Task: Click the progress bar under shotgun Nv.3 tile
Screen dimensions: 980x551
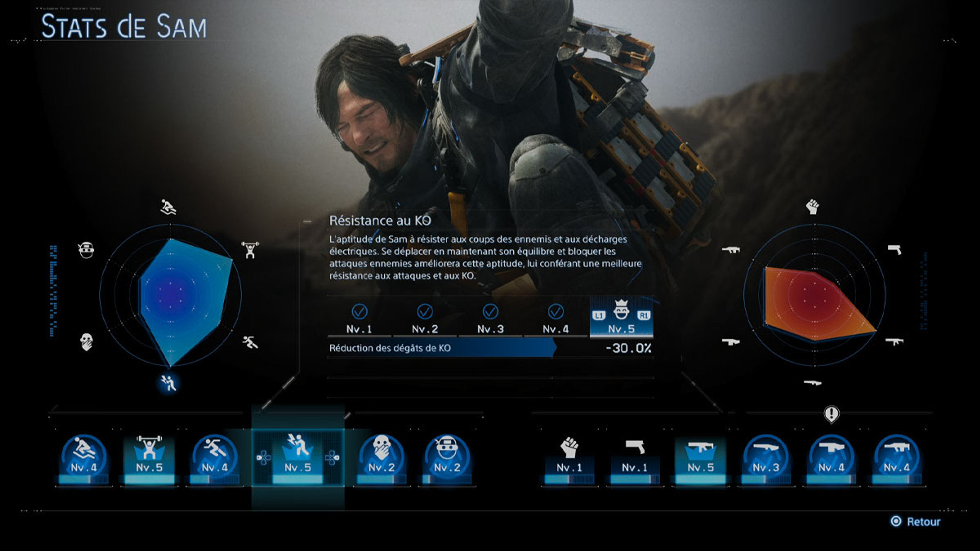Action: point(766,480)
